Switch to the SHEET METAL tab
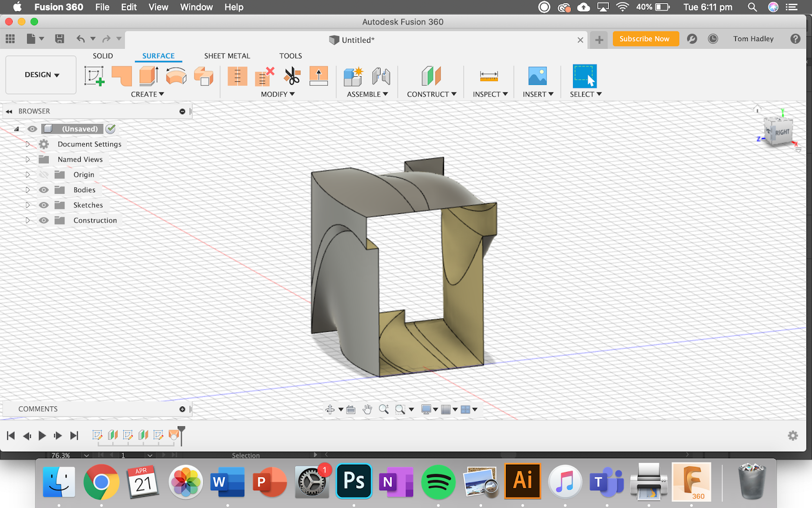 click(x=227, y=56)
